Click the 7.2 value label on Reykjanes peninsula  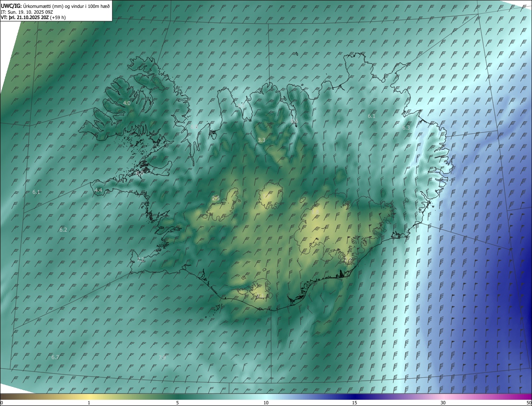pyautogui.click(x=140, y=259)
